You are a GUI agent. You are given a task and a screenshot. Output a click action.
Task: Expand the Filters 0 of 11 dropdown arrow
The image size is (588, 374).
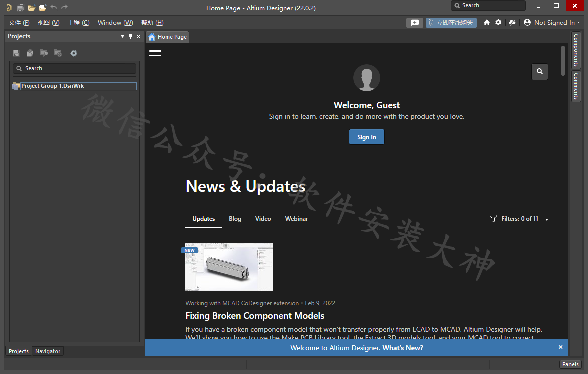coord(547,220)
